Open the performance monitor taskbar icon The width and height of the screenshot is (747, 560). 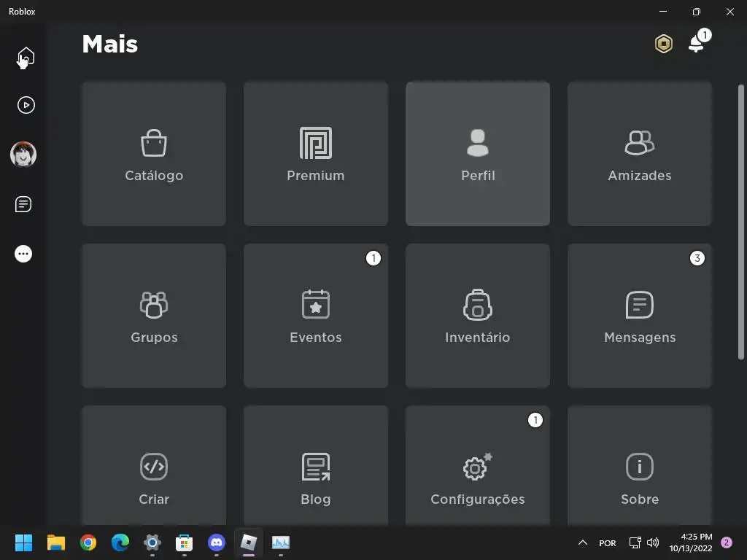[x=281, y=542]
